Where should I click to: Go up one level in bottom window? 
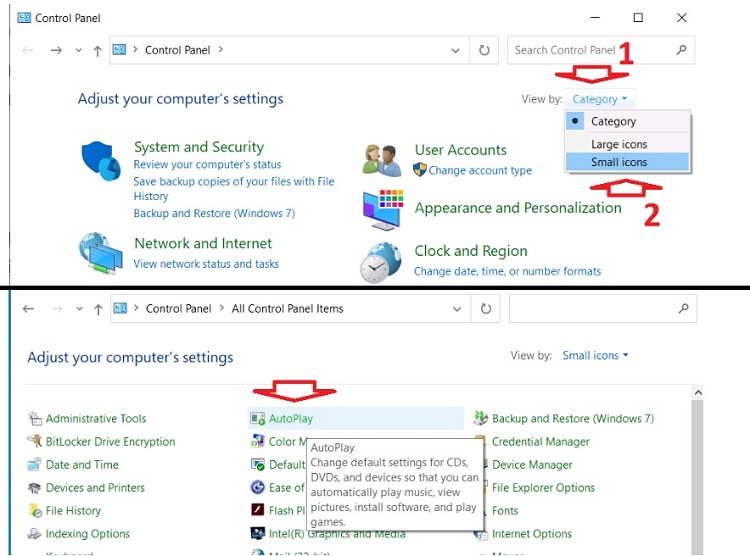(x=99, y=309)
